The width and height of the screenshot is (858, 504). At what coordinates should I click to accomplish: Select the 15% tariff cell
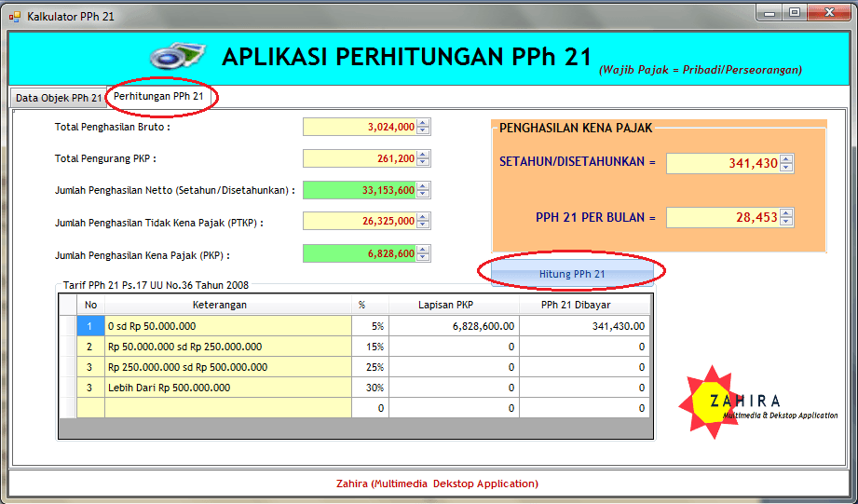[370, 347]
